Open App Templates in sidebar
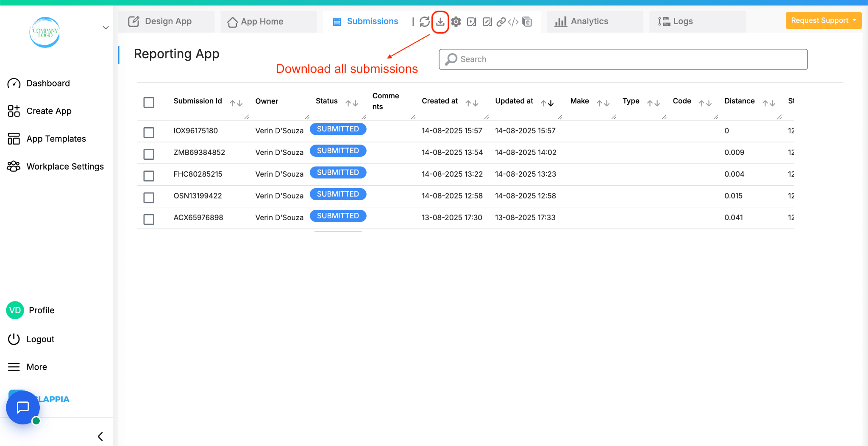The height and width of the screenshot is (446, 868). click(47, 139)
